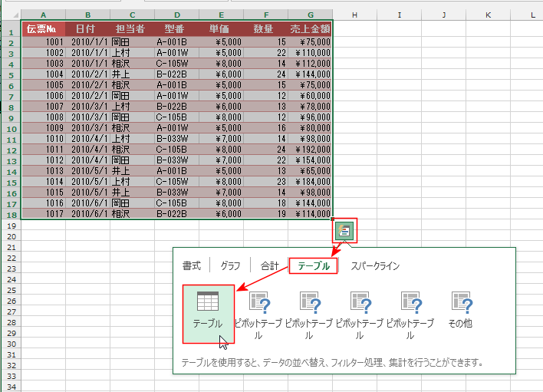Select the テーブル tab in Quick Analysis
This screenshot has width=543, height=392.
point(314,266)
